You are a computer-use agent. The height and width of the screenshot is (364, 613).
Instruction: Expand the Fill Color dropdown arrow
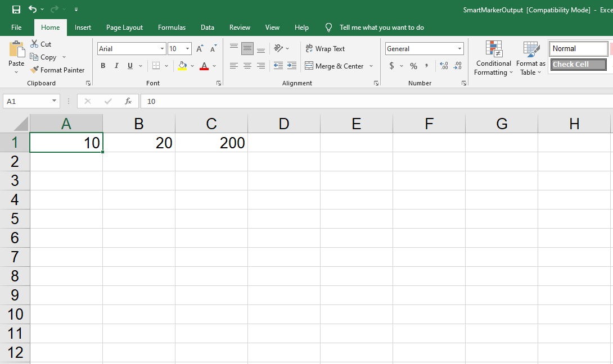tap(192, 66)
